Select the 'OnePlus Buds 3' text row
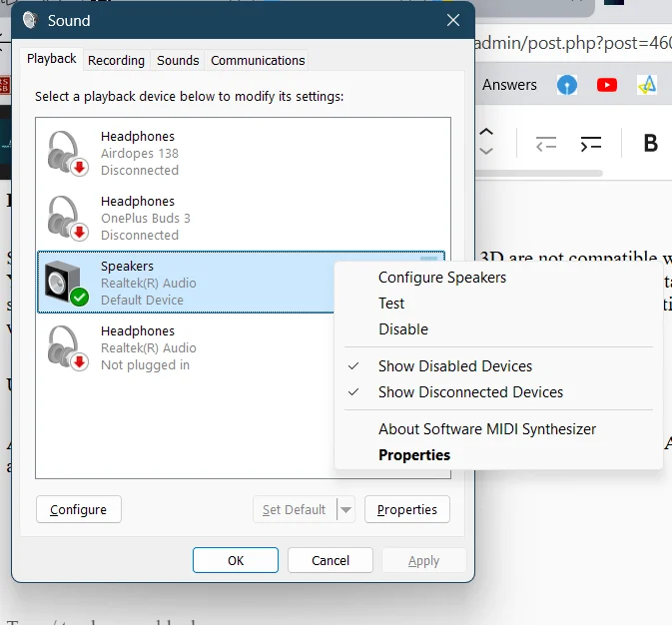Viewport: 672px width, 625px height. click(146, 219)
